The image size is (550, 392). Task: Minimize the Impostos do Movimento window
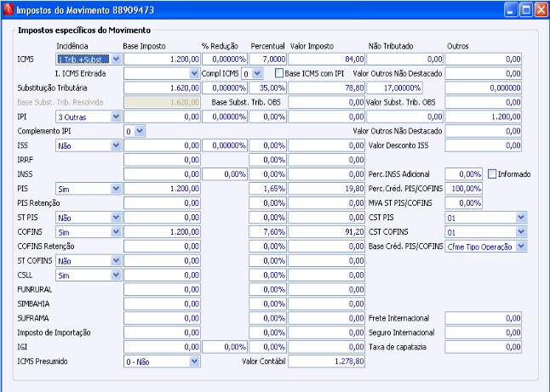pyautogui.click(x=511, y=10)
